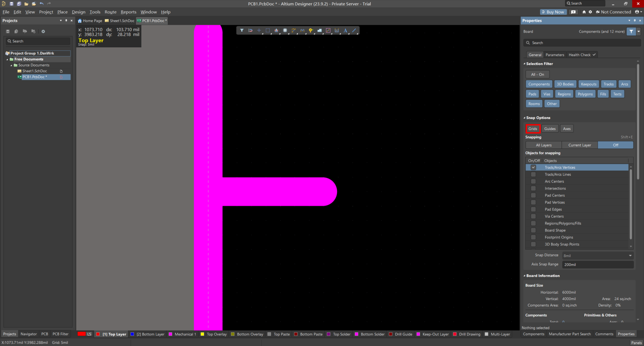Click the Top Overlay yellow layer swatch
Screen dimensions: 644x346
(202, 334)
